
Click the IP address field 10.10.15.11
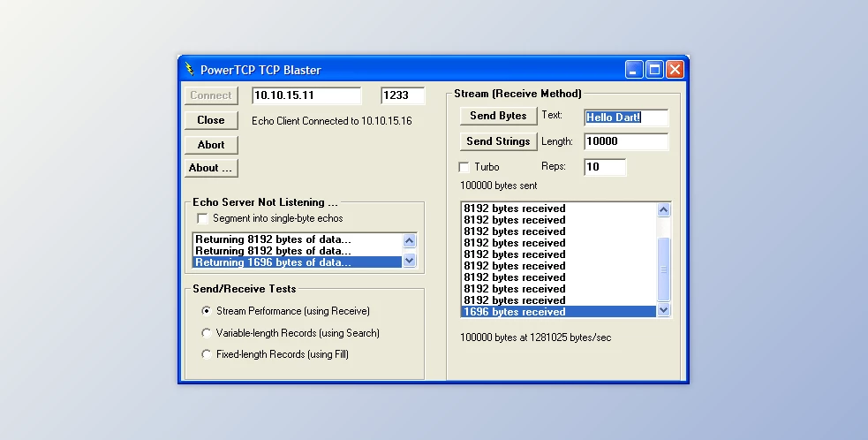tap(306, 95)
